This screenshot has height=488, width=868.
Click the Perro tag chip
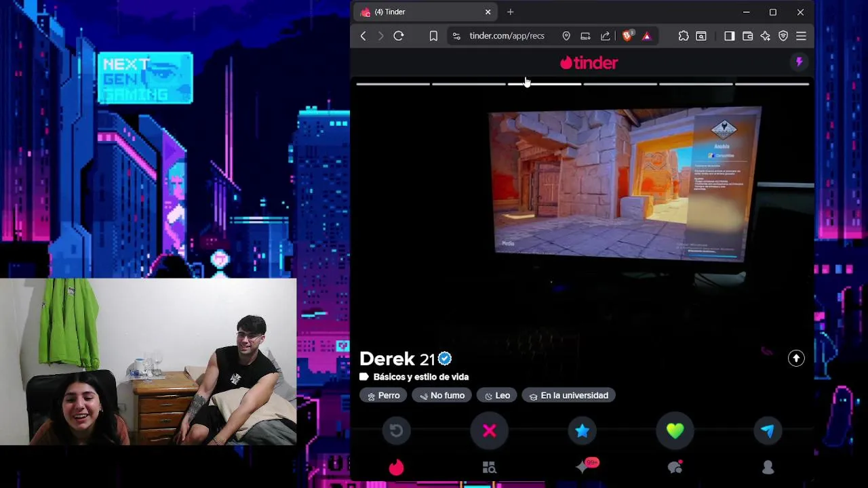point(383,395)
